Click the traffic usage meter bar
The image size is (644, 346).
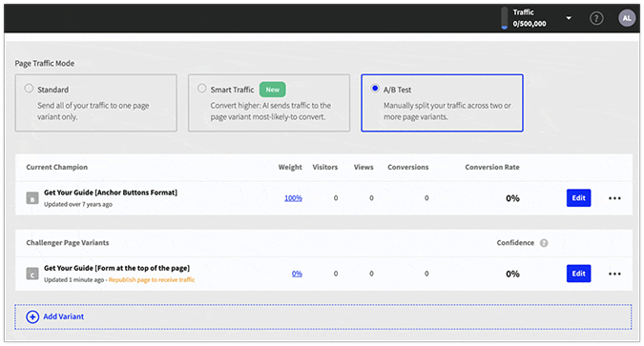point(504,18)
